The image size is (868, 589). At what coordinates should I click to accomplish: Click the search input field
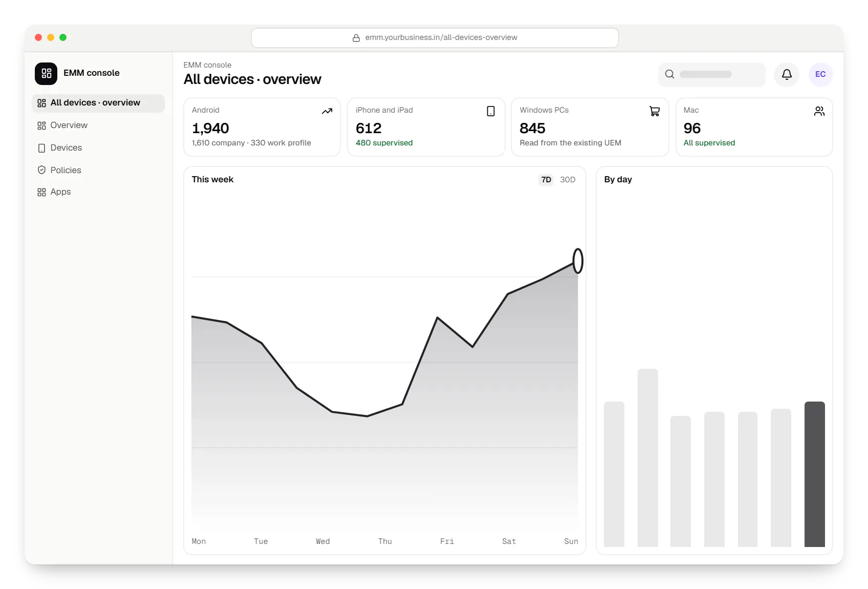coord(711,74)
